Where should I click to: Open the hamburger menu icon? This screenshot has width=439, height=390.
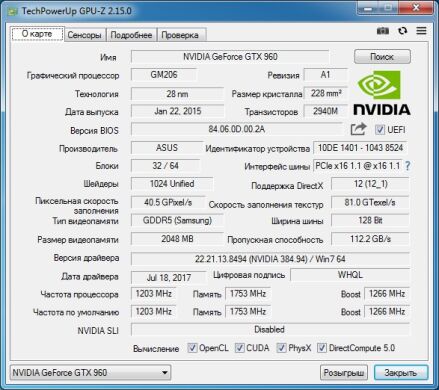point(421,31)
